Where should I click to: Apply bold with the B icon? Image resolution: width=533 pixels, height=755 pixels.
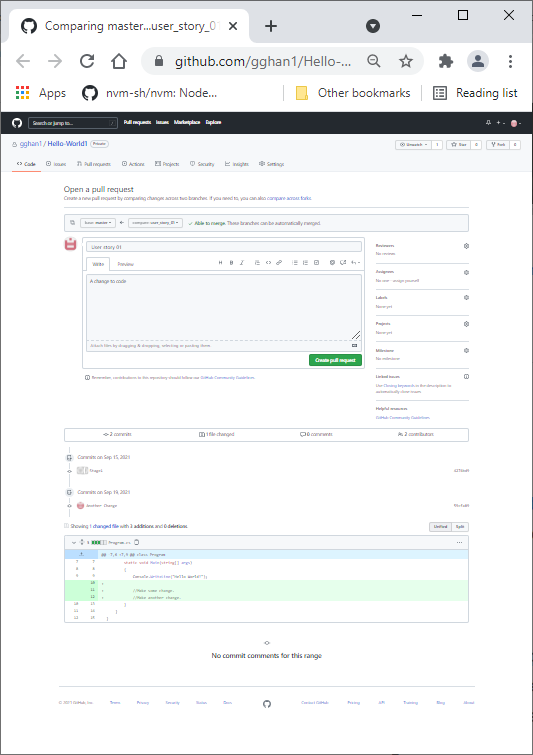click(x=232, y=263)
